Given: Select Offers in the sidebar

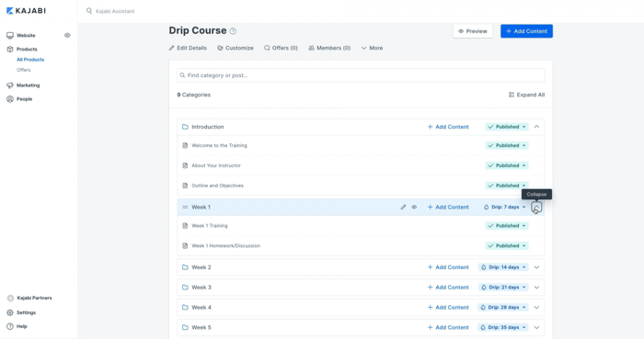Looking at the screenshot, I should coord(23,70).
